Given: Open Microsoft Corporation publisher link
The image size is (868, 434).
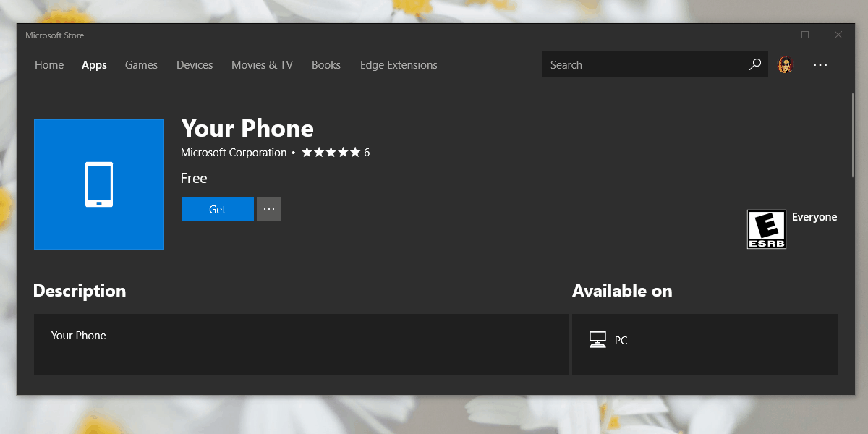Looking at the screenshot, I should [x=233, y=152].
